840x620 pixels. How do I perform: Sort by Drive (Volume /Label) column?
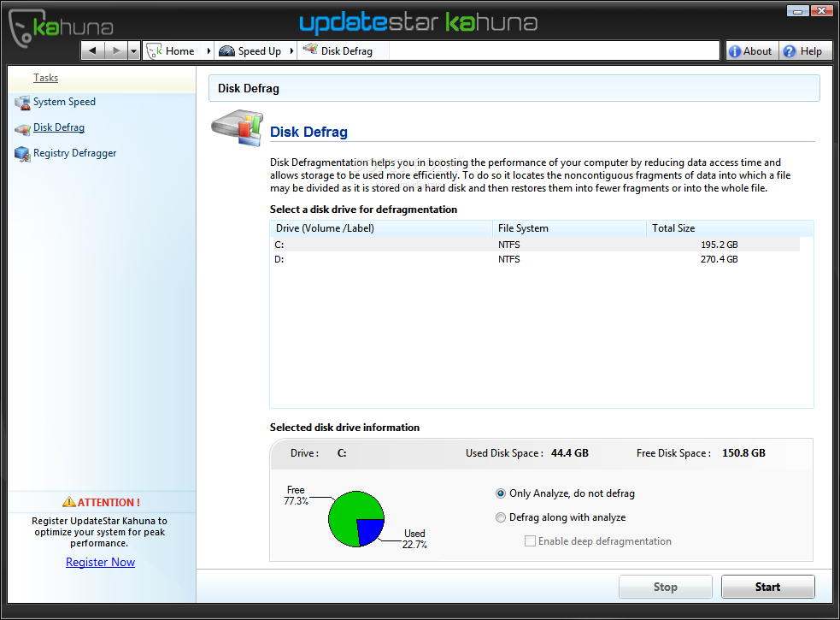tap(381, 228)
